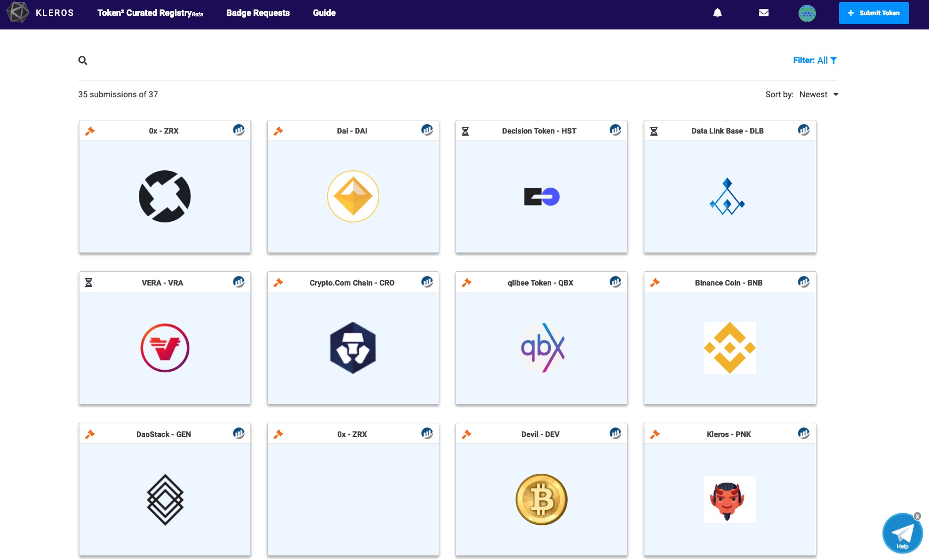Click the badge icon on DaoStack - GEN

point(239,433)
